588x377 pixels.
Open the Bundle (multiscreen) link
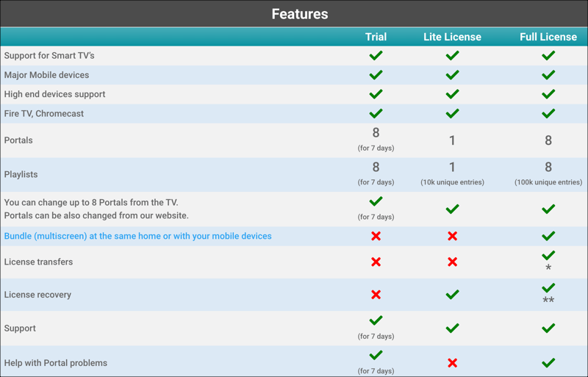(x=138, y=236)
